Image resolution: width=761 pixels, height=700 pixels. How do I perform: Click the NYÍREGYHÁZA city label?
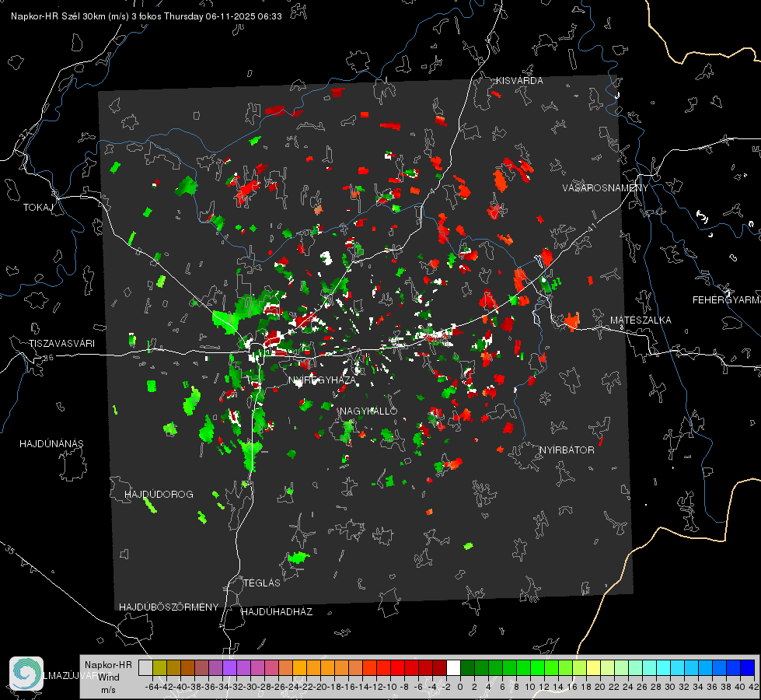322,380
